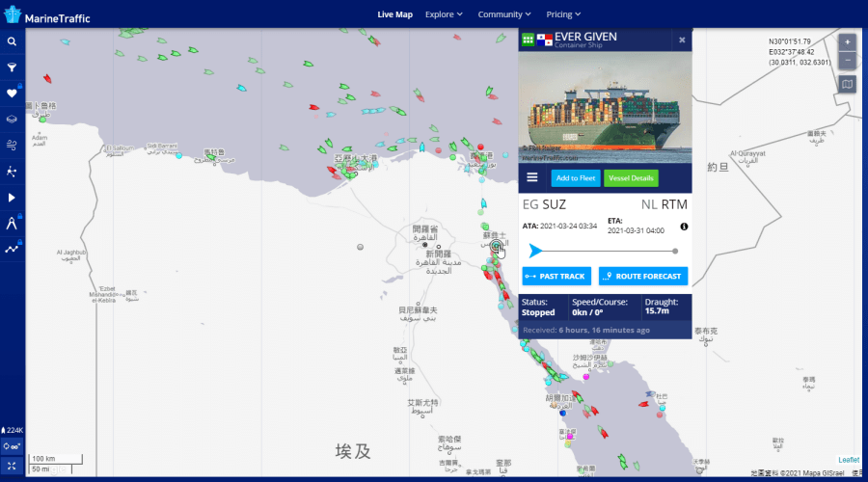
Task: Expand the Pricing dropdown menu
Action: point(563,14)
